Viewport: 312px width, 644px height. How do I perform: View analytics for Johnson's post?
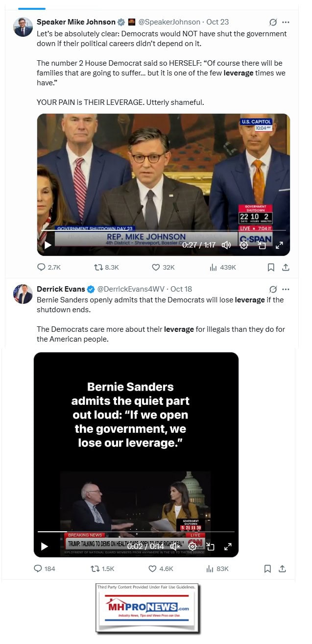(x=213, y=267)
